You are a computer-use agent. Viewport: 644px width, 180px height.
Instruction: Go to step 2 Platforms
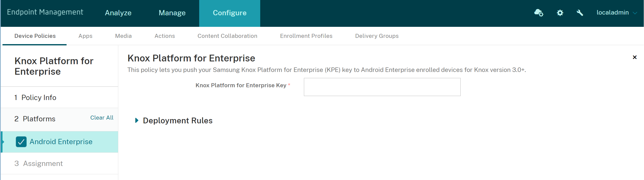coord(35,119)
